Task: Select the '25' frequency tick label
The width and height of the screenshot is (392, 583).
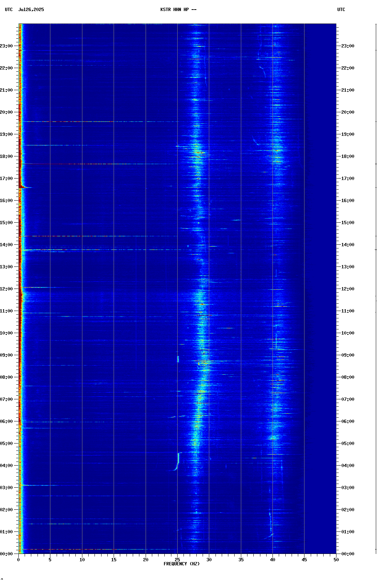Action: [177, 560]
